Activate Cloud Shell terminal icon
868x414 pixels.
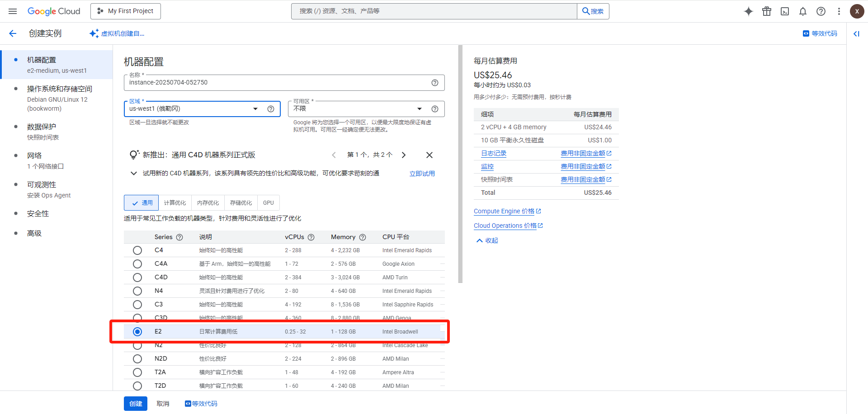[x=785, y=11]
